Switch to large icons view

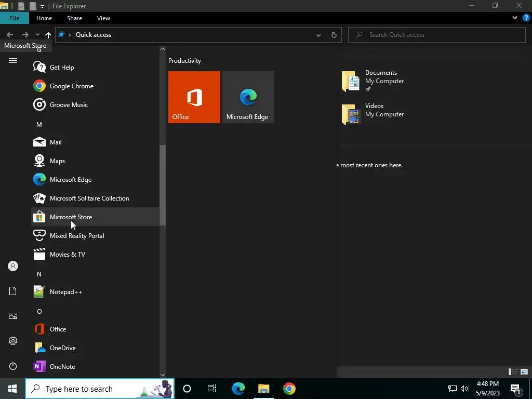coord(524,372)
